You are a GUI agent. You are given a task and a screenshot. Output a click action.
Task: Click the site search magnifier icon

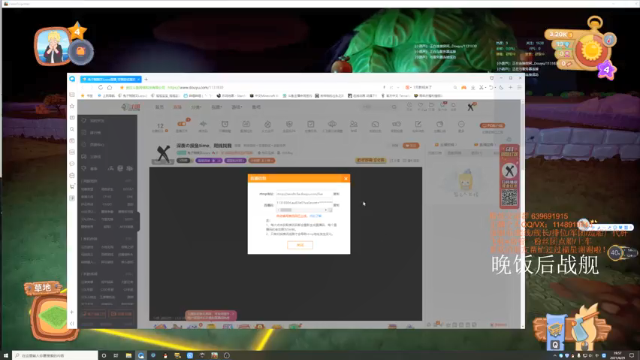click(x=394, y=107)
